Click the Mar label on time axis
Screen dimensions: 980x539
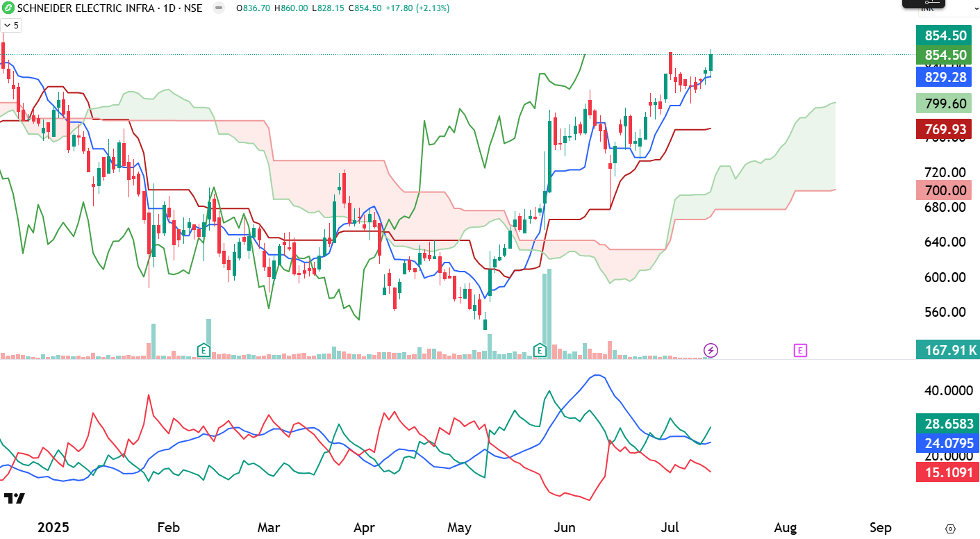coord(269,528)
